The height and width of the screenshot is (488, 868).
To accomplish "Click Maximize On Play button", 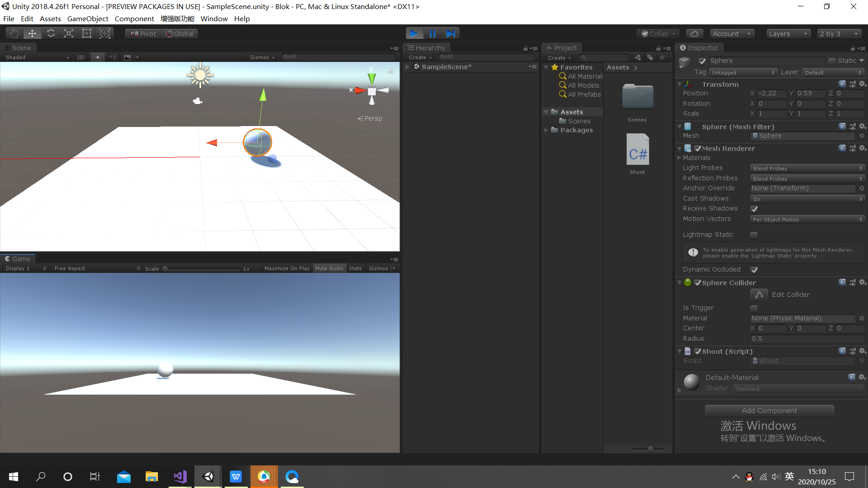I will [287, 268].
